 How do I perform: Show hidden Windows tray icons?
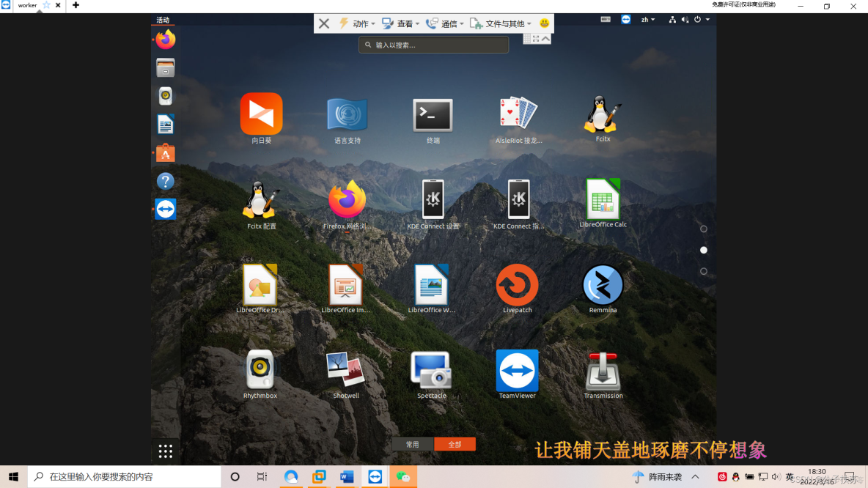695,476
